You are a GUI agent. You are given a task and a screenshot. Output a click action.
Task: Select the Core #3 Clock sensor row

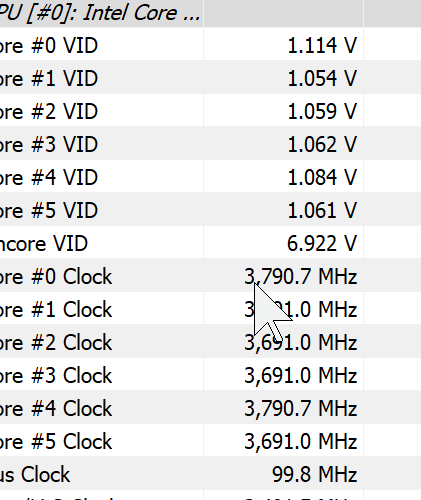pos(210,374)
